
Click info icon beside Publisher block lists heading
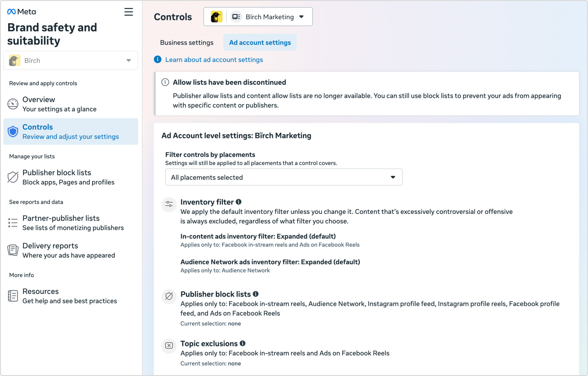256,294
